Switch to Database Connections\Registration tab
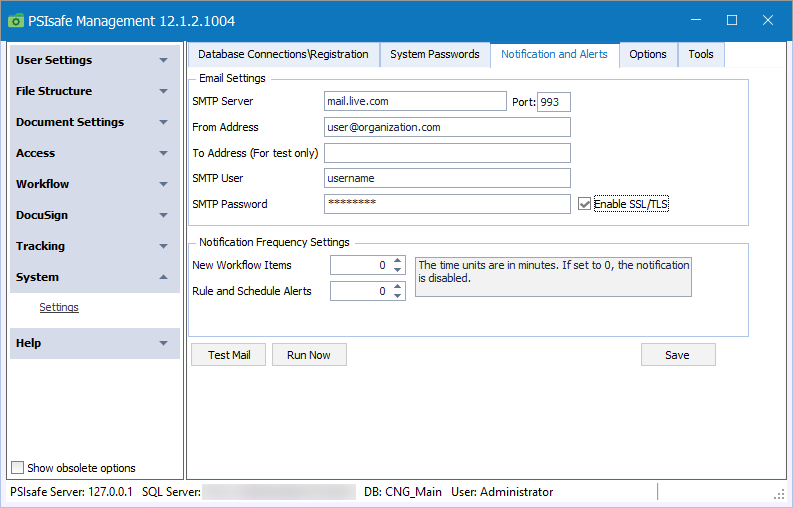The width and height of the screenshot is (793, 508). pos(283,54)
